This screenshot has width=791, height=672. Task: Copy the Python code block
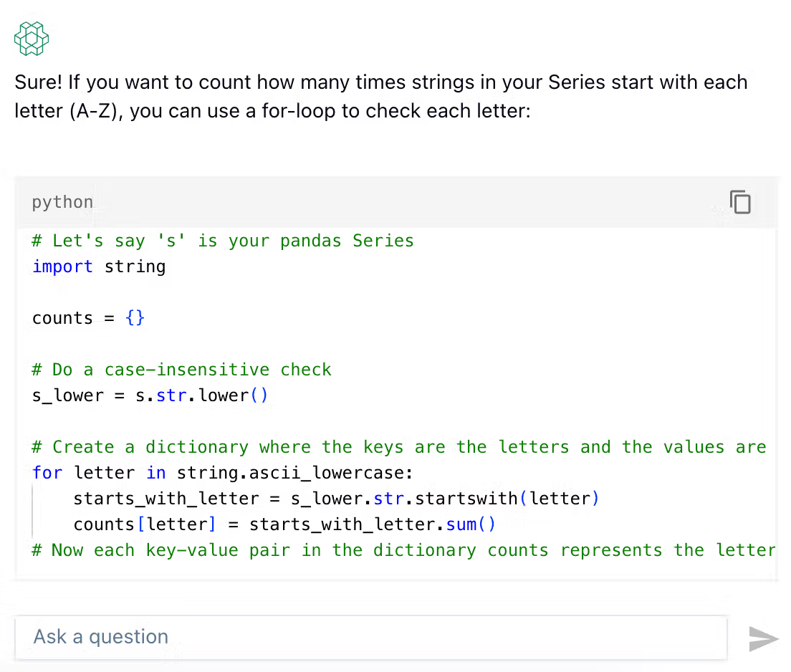tap(740, 202)
